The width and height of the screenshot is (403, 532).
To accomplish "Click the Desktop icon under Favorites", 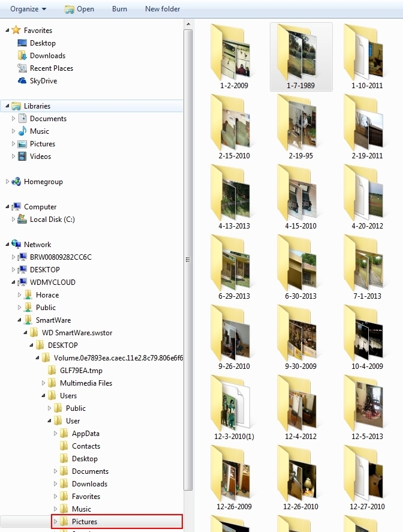I will 22,43.
